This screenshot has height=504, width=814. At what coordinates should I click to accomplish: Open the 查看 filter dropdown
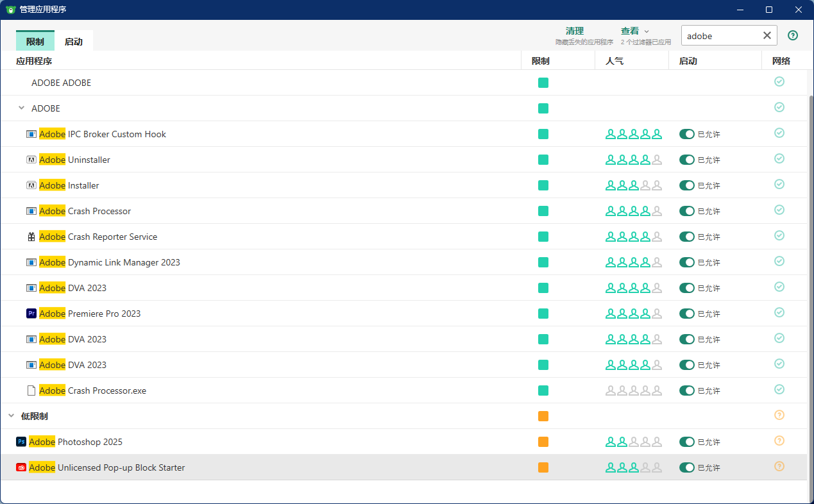coord(634,31)
